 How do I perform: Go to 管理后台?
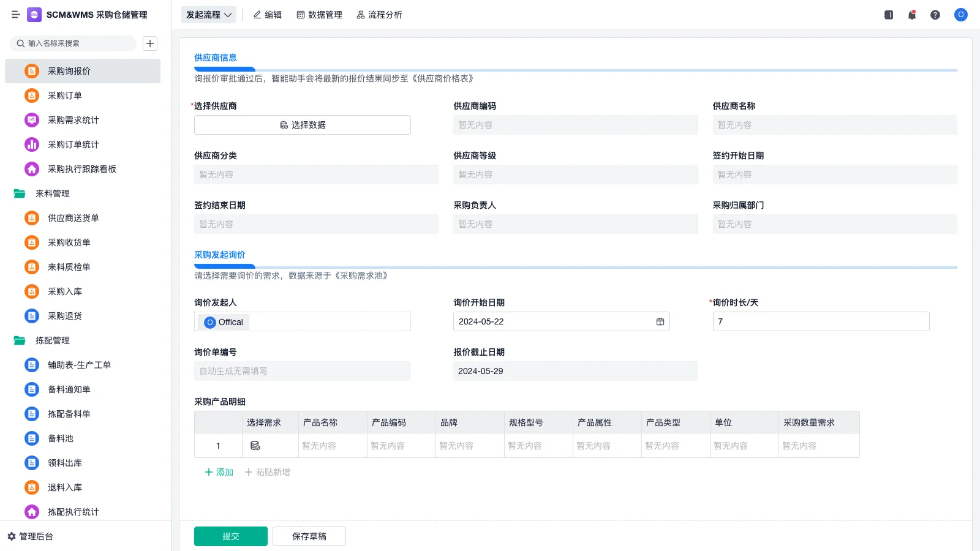tap(30, 536)
